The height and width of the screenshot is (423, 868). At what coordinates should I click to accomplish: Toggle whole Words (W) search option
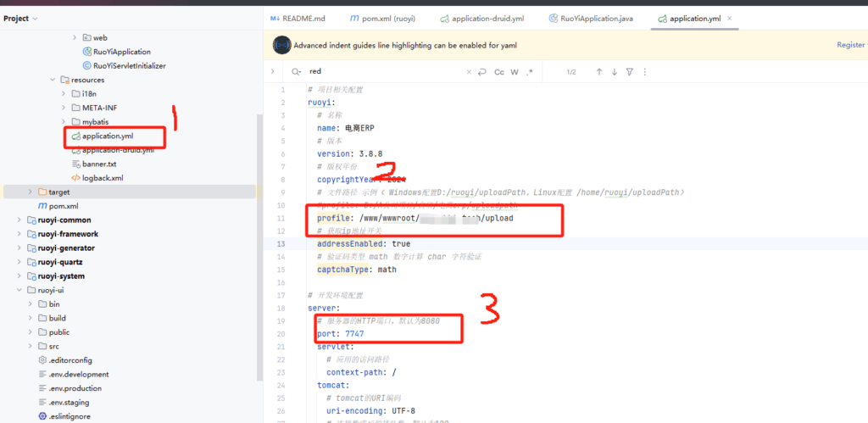pos(515,72)
